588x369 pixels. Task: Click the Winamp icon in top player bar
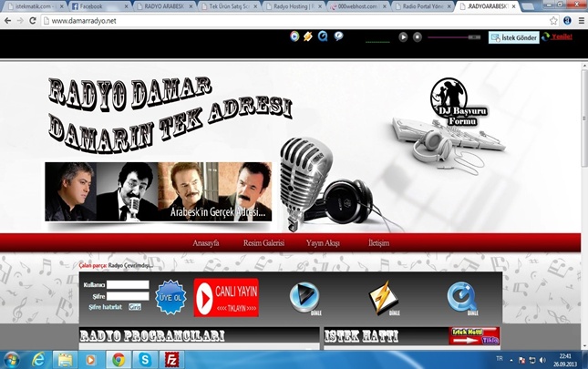point(308,36)
